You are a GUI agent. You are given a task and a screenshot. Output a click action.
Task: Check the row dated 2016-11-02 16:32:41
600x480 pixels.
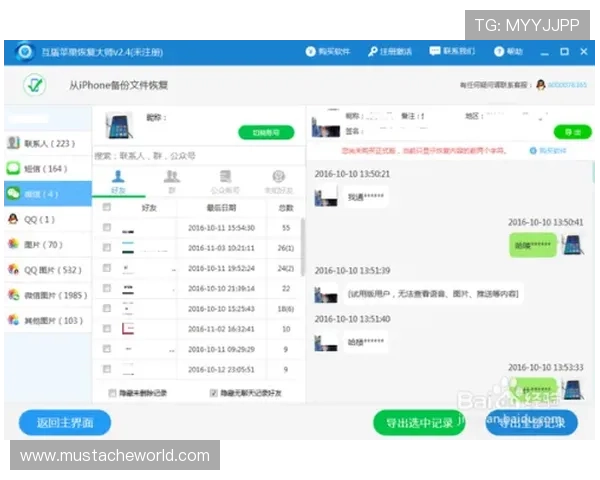tap(107, 328)
